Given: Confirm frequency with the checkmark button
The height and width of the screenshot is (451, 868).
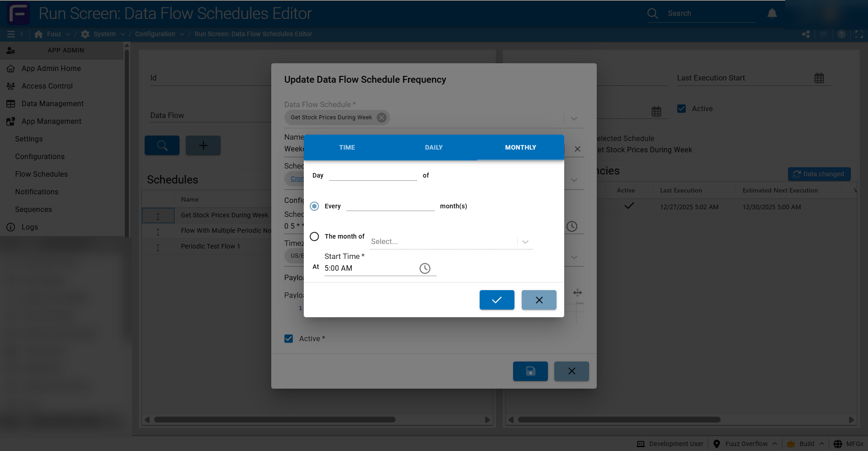Looking at the screenshot, I should click(x=496, y=300).
